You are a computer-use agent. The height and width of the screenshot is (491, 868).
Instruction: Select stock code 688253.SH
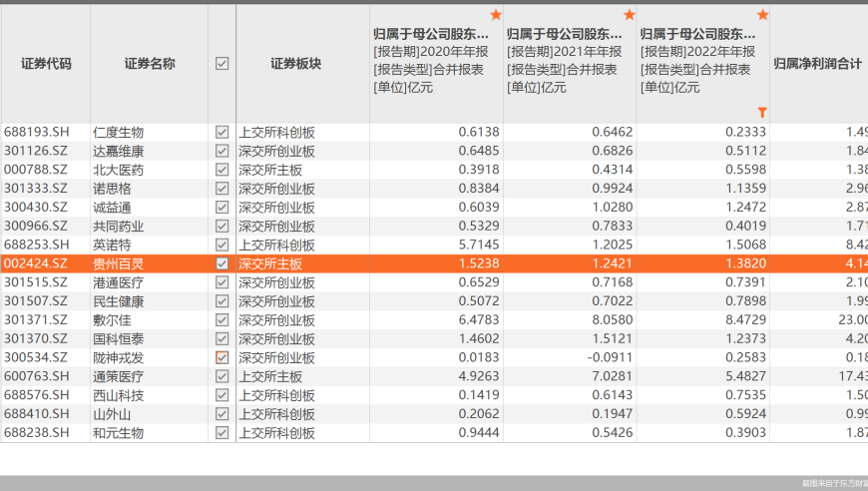(37, 245)
